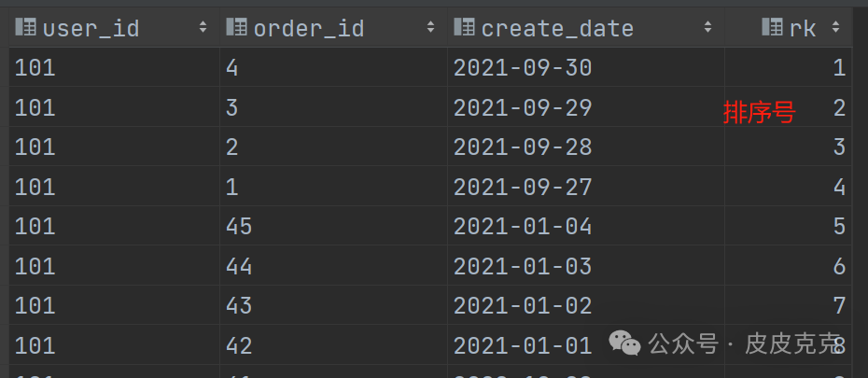Click the red 排序号 annotation text

(x=758, y=113)
